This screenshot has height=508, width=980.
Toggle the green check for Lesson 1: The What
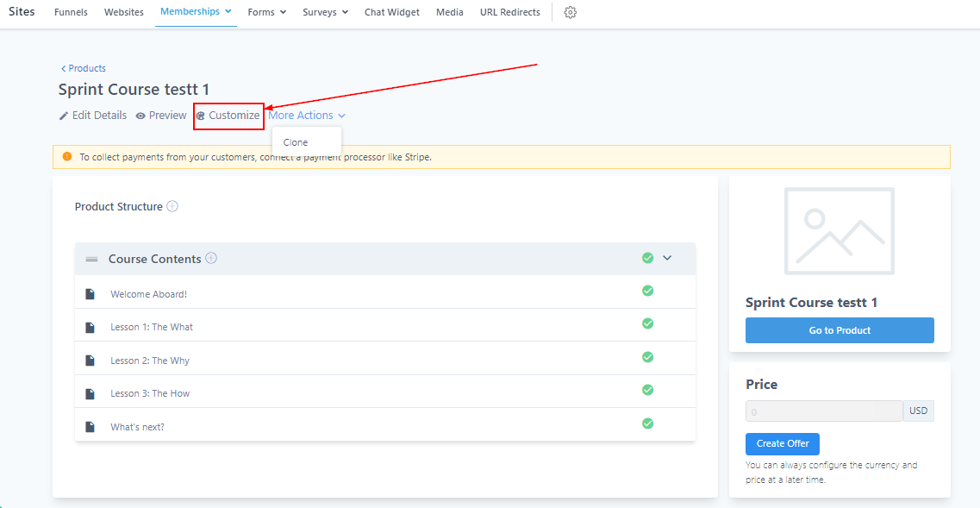(647, 323)
